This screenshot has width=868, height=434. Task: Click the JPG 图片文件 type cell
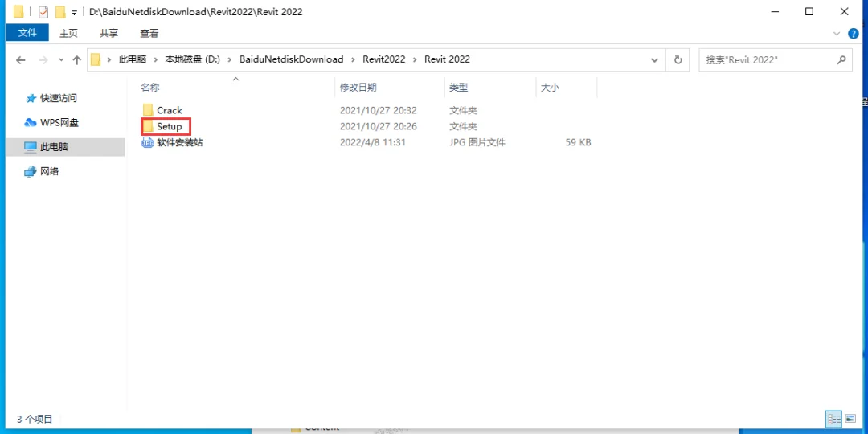point(477,143)
